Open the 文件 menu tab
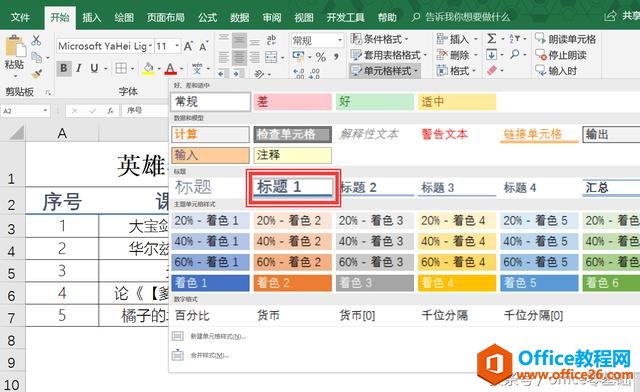The image size is (640, 392). [20, 17]
